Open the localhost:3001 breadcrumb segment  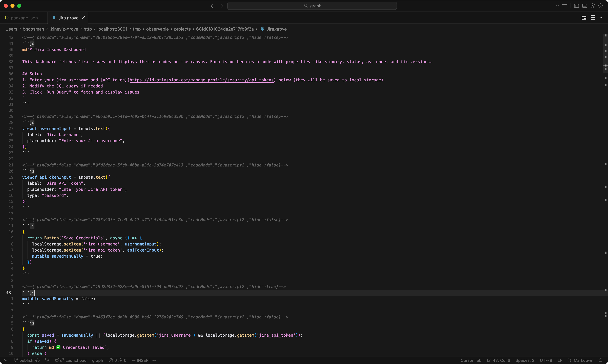(112, 29)
